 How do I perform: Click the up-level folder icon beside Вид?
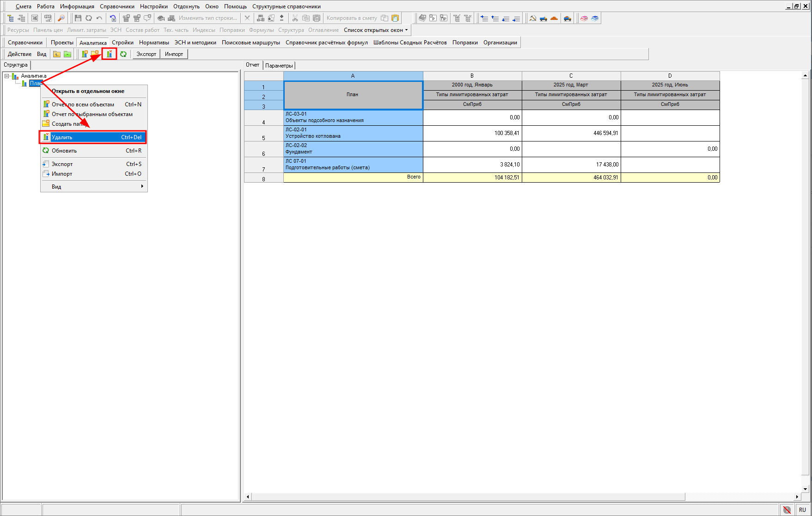coord(57,54)
